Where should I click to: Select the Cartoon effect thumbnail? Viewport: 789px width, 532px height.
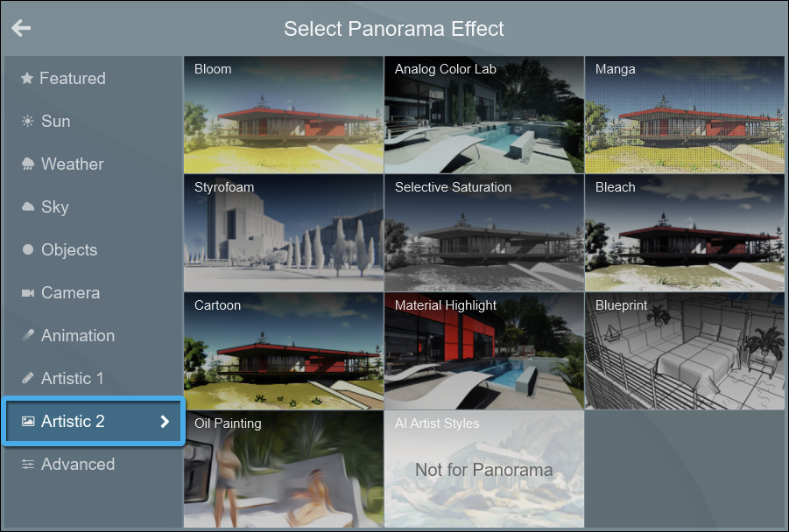pyautogui.click(x=284, y=351)
